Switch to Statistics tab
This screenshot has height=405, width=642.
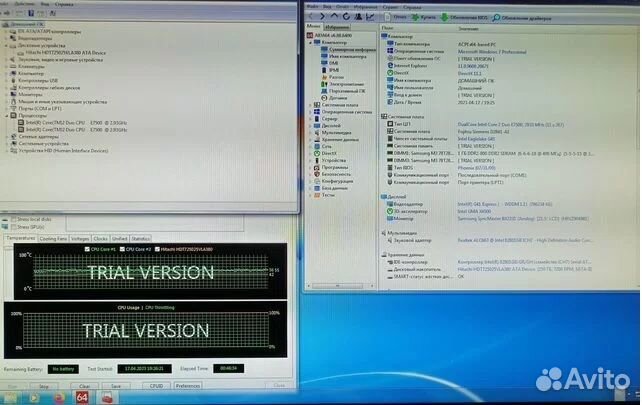[141, 238]
